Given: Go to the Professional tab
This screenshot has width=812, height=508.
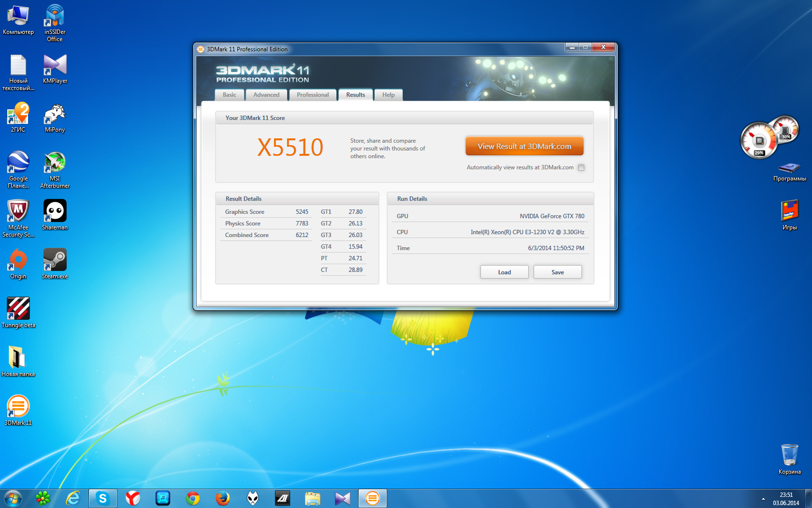Looking at the screenshot, I should (313, 95).
